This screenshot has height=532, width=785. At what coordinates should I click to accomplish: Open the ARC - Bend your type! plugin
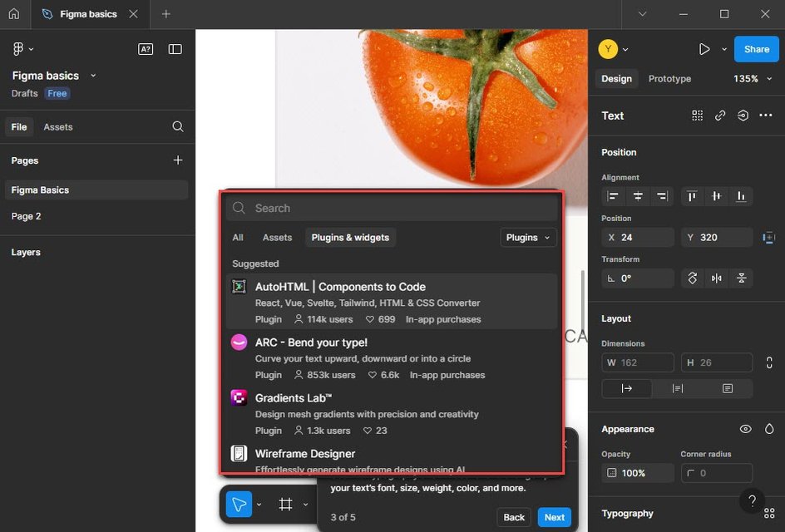[392, 357]
